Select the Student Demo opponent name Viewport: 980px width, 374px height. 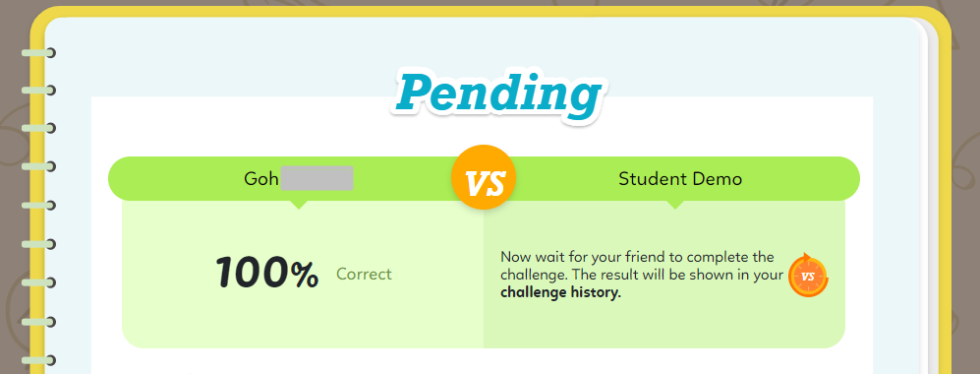(x=680, y=179)
